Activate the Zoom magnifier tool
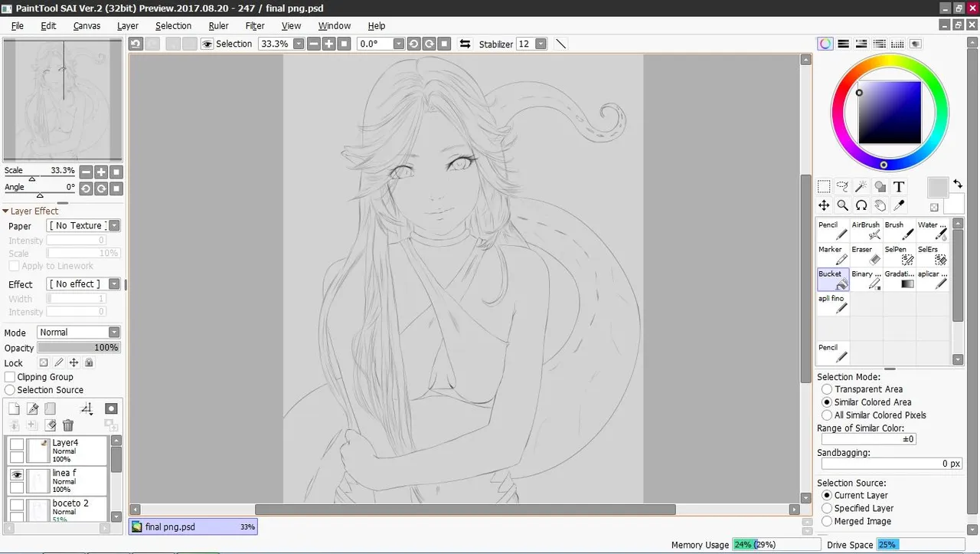The height and width of the screenshot is (554, 980). coord(842,205)
